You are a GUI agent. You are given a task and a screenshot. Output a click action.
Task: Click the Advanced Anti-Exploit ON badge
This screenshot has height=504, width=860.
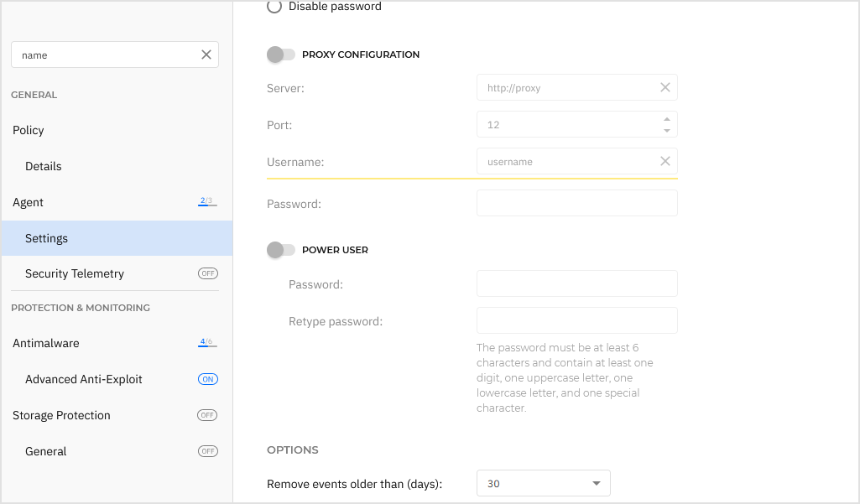[x=207, y=379]
